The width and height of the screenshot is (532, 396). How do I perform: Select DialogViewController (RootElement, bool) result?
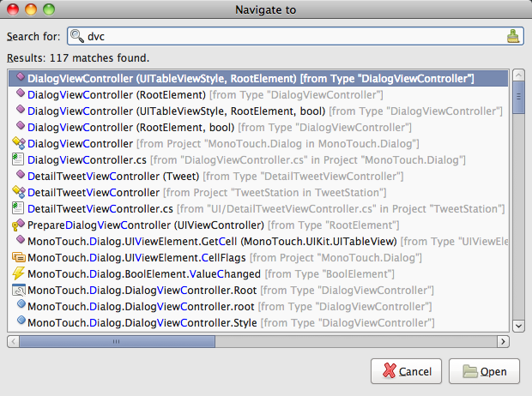pyautogui.click(x=258, y=128)
